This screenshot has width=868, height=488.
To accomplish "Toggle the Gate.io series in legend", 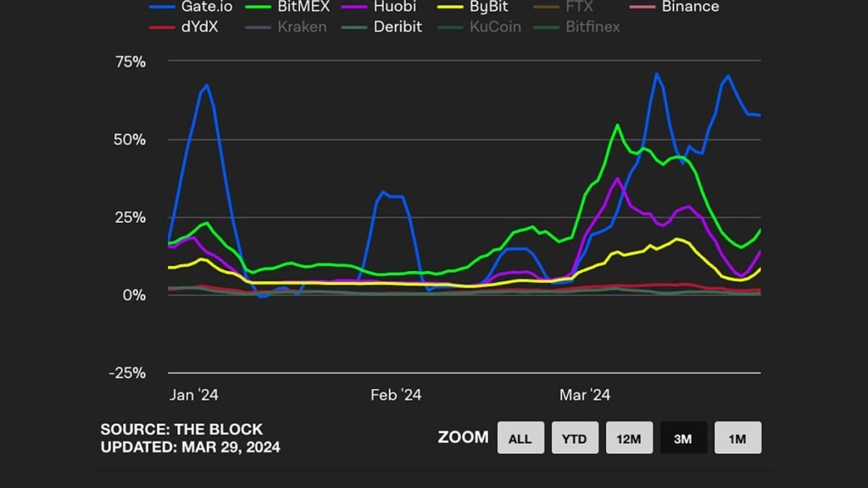I will point(191,7).
